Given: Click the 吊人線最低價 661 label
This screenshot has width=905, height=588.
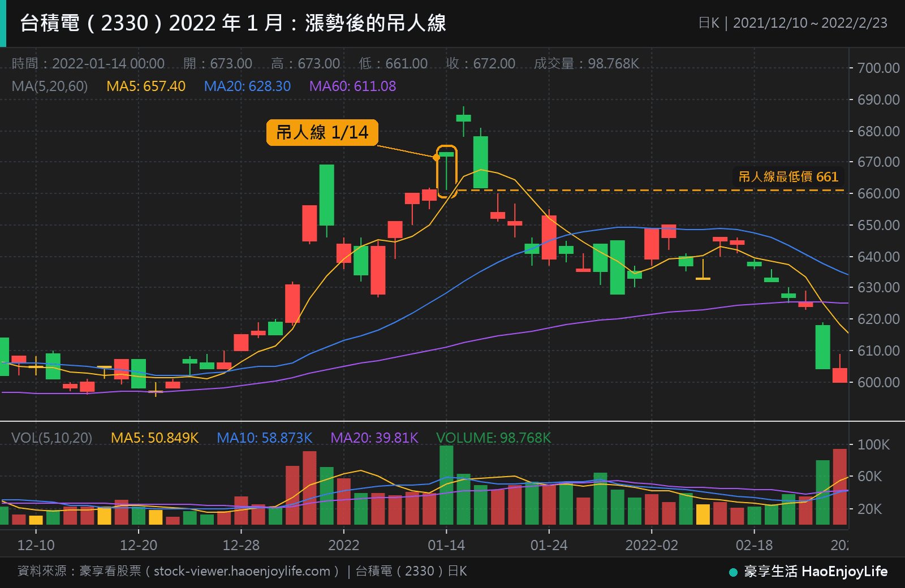Looking at the screenshot, I should (x=788, y=176).
